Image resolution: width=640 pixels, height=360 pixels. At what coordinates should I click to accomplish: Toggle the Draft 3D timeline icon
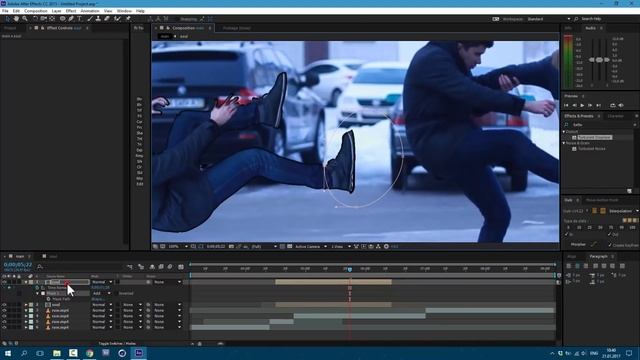pos(141,267)
